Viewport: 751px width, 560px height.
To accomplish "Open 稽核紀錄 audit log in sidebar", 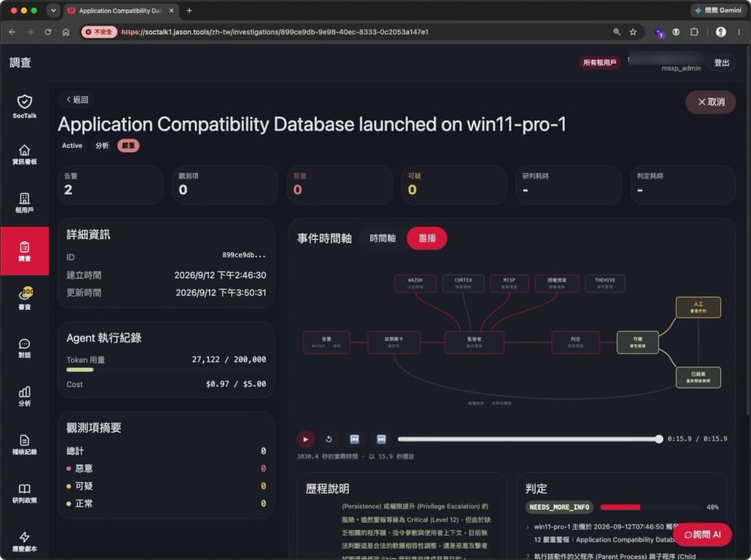I will tap(24, 445).
